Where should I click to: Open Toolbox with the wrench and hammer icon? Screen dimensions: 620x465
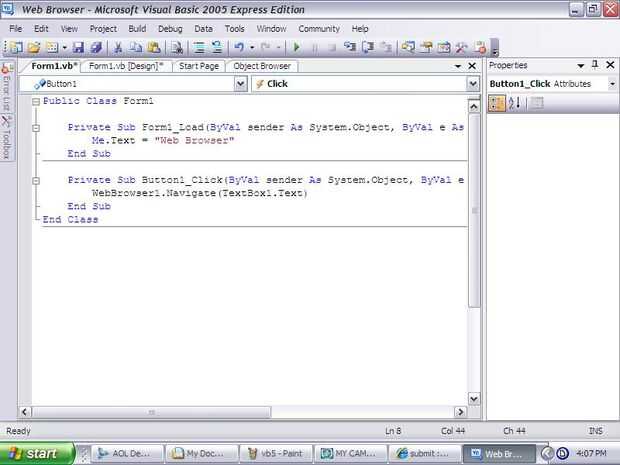tap(461, 47)
